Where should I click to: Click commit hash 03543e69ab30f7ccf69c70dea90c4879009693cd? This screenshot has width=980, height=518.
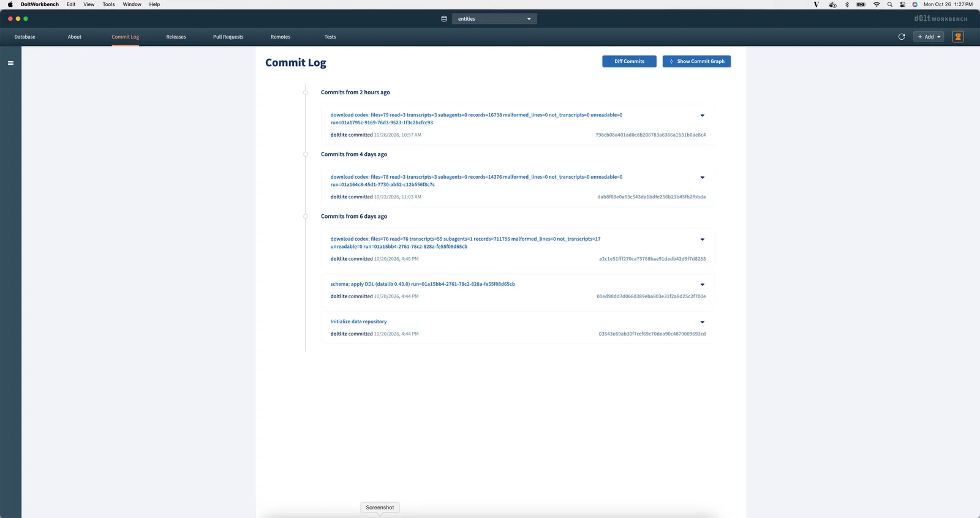click(x=652, y=334)
